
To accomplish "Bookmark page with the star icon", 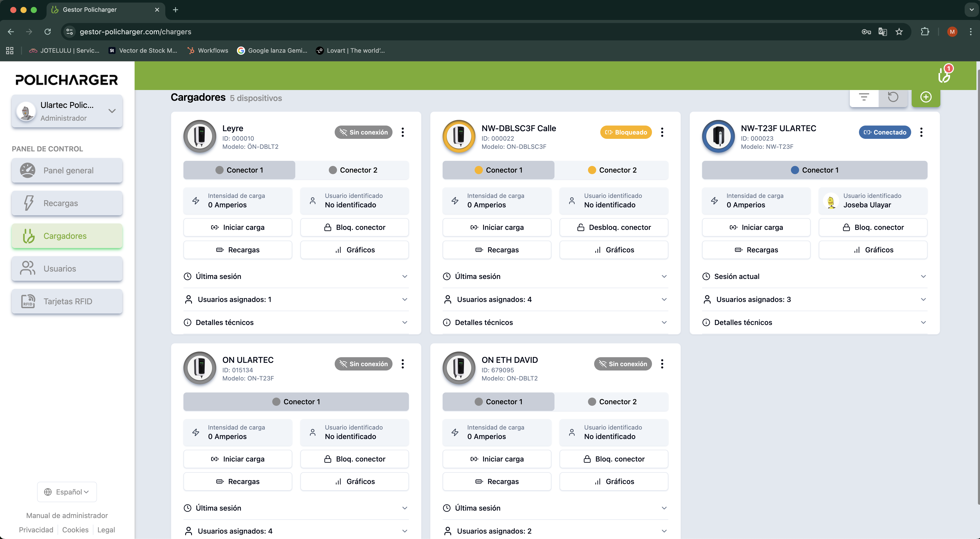I will [899, 31].
